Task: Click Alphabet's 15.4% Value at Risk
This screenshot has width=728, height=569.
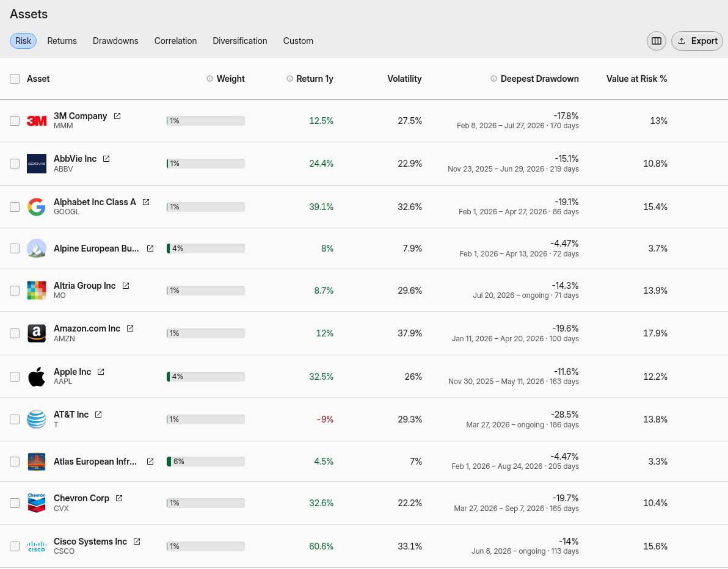Action: [x=655, y=206]
